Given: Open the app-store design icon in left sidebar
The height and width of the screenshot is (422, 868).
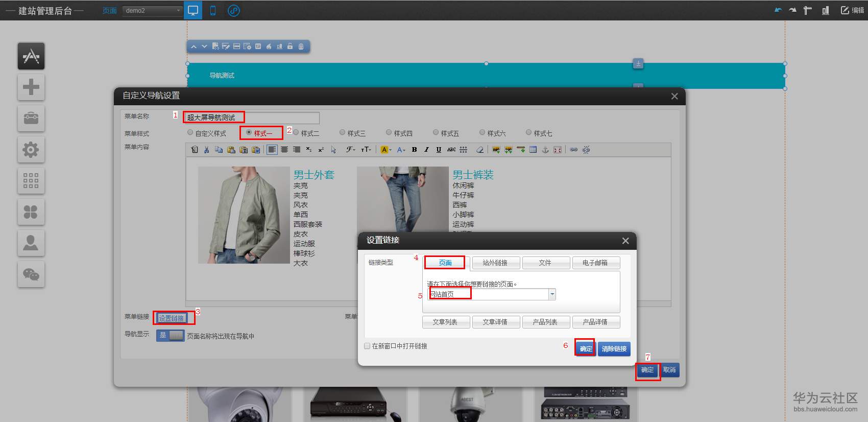Looking at the screenshot, I should pyautogui.click(x=31, y=56).
